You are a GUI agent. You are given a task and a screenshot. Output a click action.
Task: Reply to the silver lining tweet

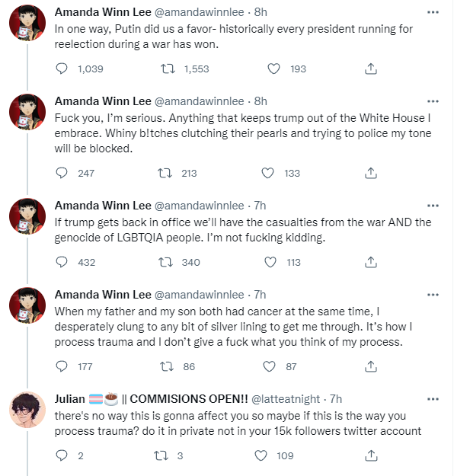(62, 366)
